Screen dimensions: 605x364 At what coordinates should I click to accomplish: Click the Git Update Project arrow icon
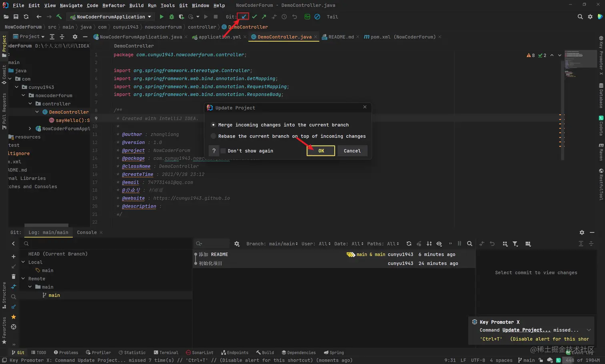[x=244, y=17]
